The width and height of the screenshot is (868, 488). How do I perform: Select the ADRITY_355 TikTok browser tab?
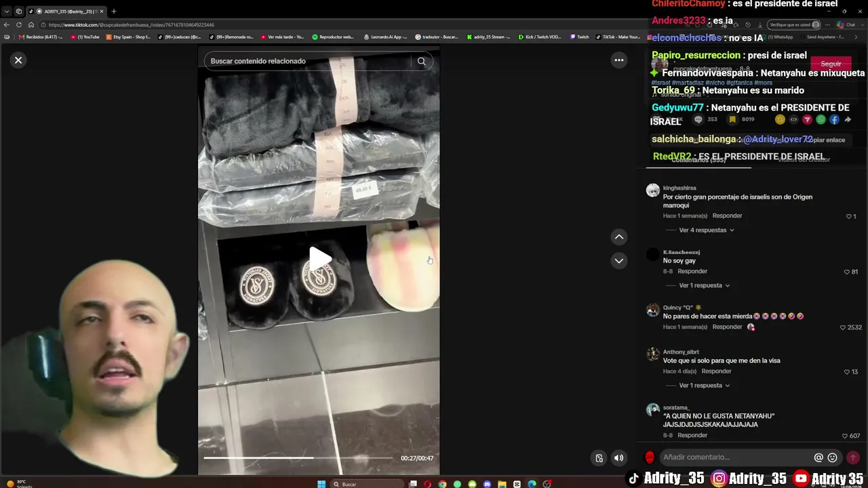click(66, 11)
